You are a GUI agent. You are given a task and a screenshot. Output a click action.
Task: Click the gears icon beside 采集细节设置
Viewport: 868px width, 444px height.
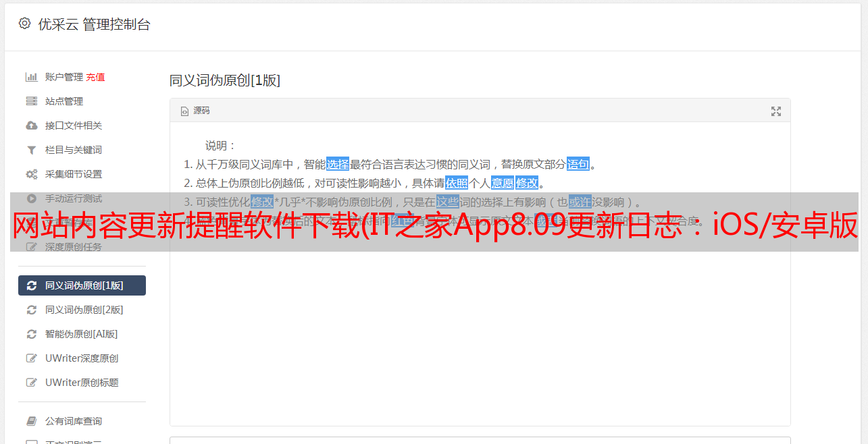[31, 174]
